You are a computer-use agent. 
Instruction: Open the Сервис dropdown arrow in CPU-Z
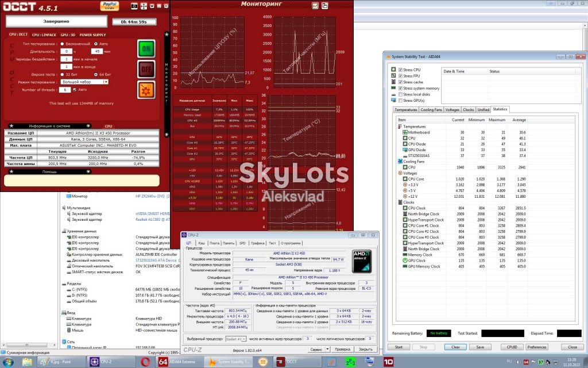pyautogui.click(x=327, y=349)
